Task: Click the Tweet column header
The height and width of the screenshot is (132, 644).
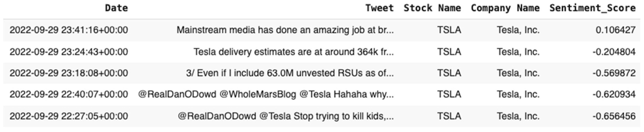Action: [379, 8]
